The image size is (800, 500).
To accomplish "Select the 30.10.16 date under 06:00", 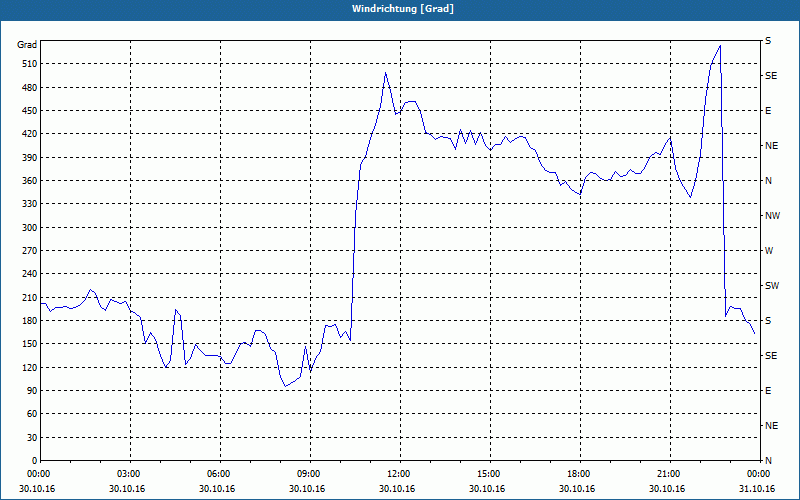I will pos(217,489).
